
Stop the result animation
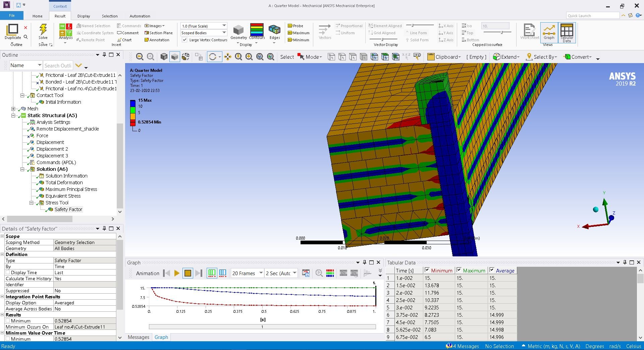pyautogui.click(x=188, y=273)
